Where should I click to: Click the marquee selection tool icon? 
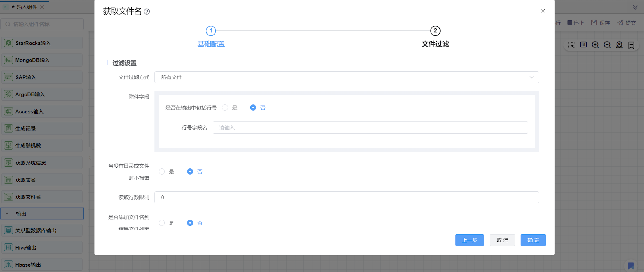[571, 45]
